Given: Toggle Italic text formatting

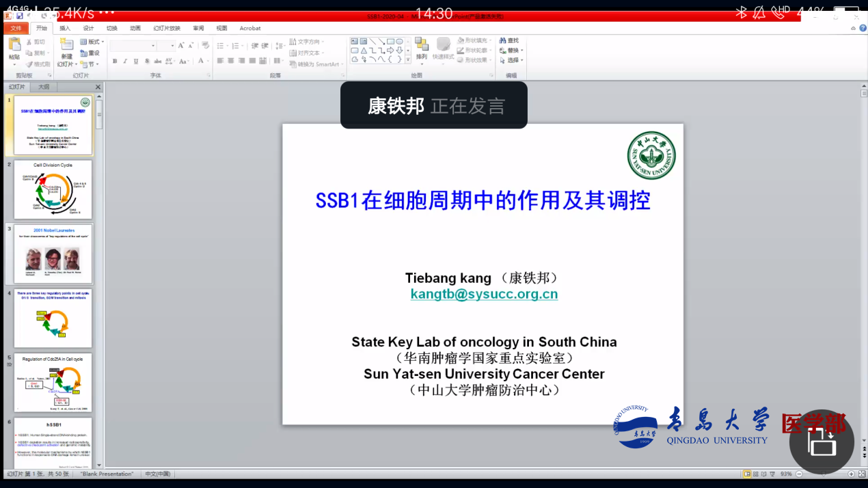Looking at the screenshot, I should (125, 62).
